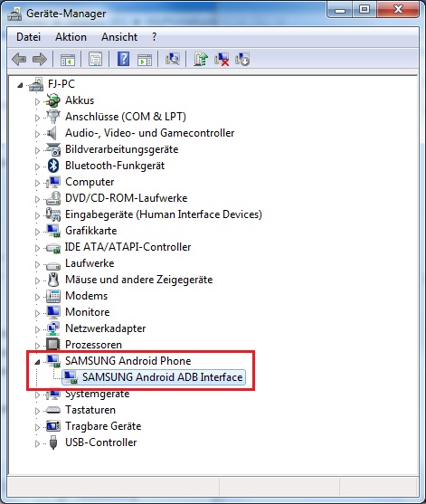Click the Back arrow toolbar icon
The height and width of the screenshot is (504, 426).
tap(19, 59)
